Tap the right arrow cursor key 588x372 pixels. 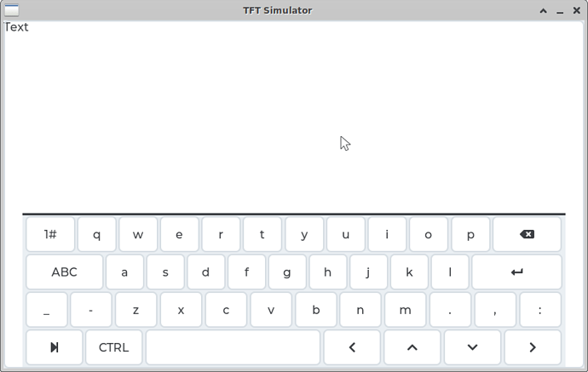(x=533, y=347)
